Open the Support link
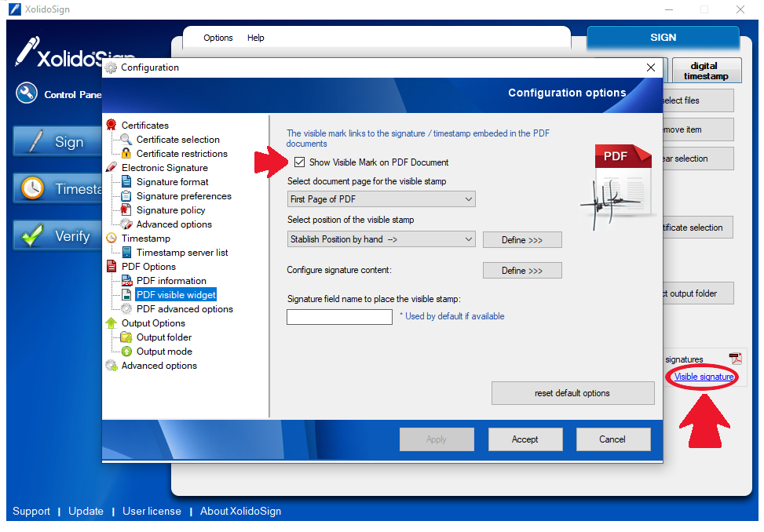This screenshot has width=764, height=532. pos(31,511)
